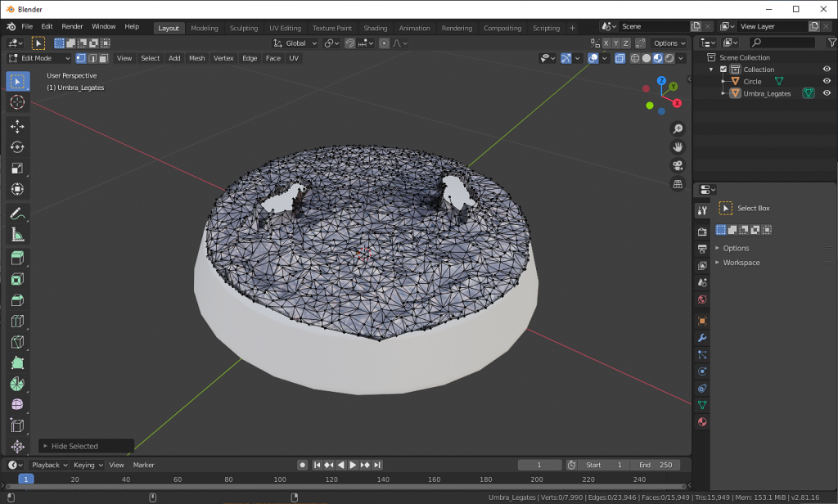
Task: Click the current frame field showing 1
Action: click(x=540, y=464)
